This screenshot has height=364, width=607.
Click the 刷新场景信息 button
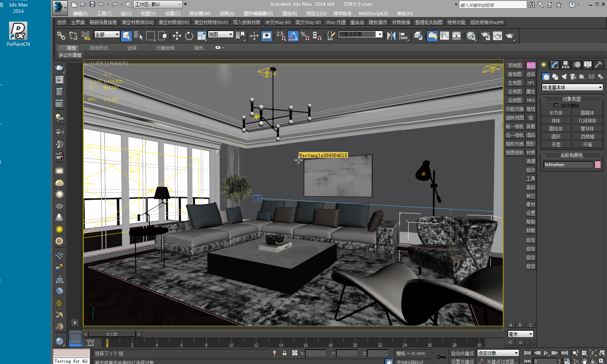103,22
